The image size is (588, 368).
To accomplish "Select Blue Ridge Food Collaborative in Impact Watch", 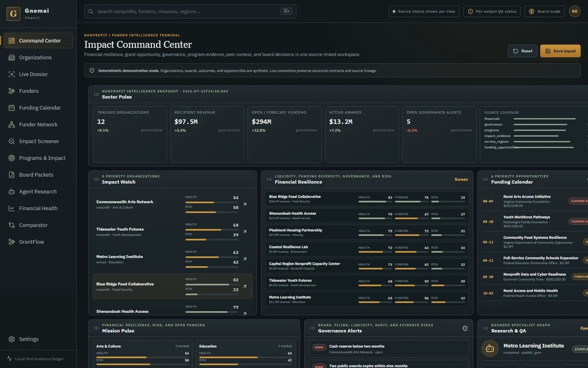I will click(172, 286).
